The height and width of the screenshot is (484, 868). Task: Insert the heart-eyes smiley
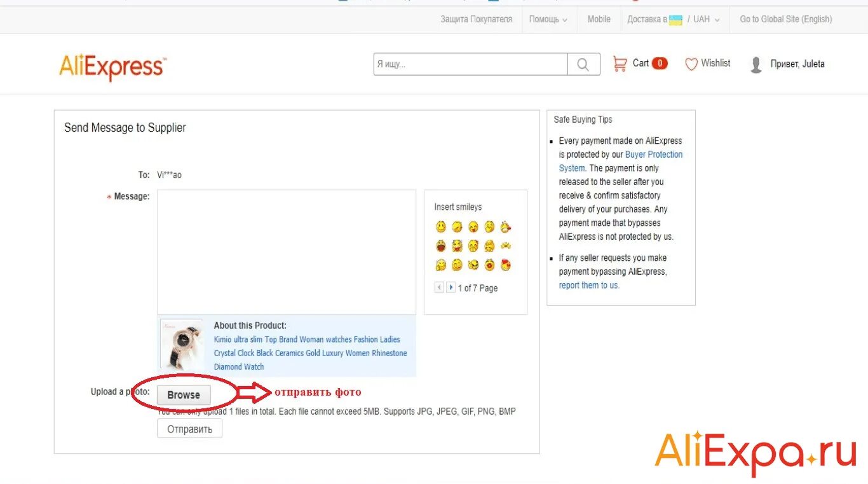[506, 265]
